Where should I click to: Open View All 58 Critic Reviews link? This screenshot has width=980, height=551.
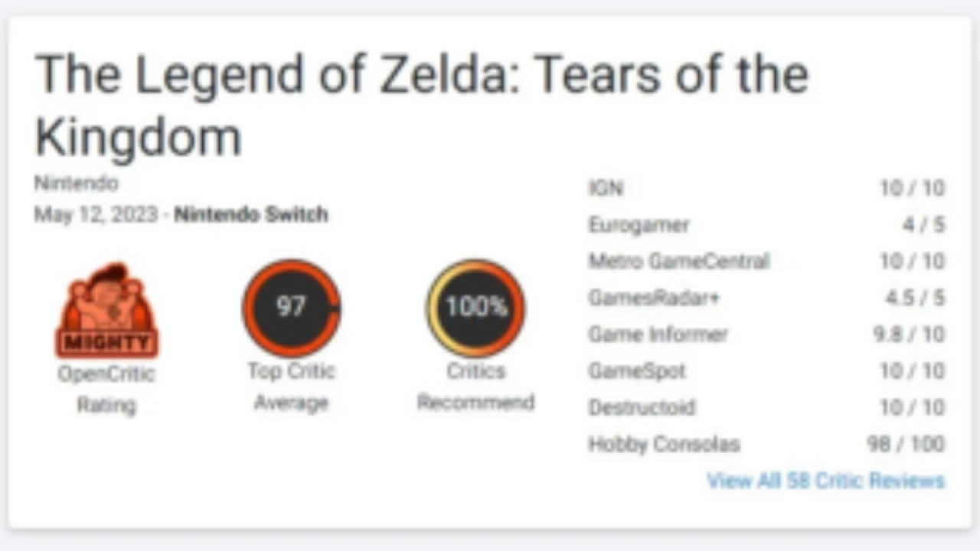[x=825, y=481]
